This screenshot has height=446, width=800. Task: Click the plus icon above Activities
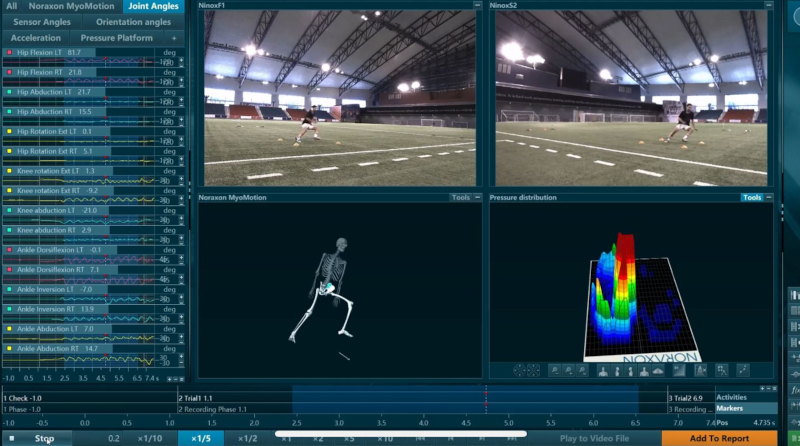click(762, 388)
